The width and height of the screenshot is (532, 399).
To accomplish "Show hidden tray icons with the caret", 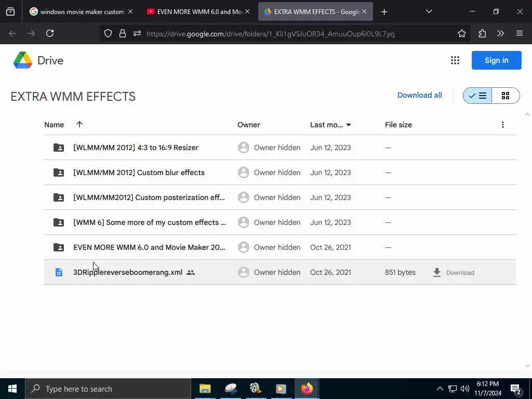I will click(x=440, y=389).
